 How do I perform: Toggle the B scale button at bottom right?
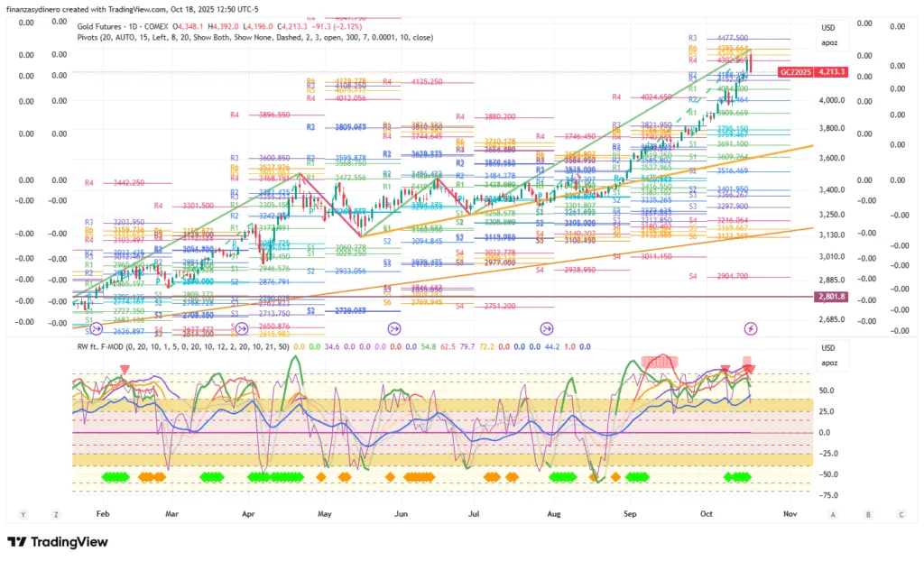pyautogui.click(x=867, y=514)
